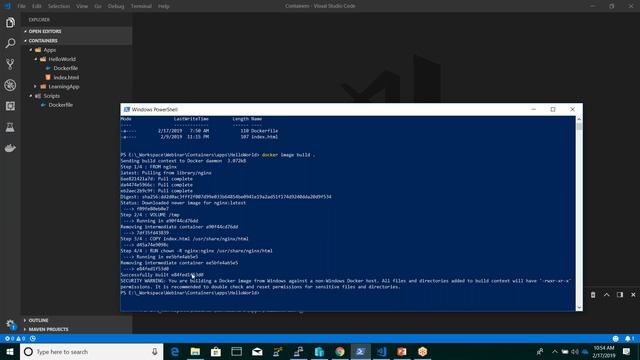Maximize the Windows PowerShell window

(553, 109)
